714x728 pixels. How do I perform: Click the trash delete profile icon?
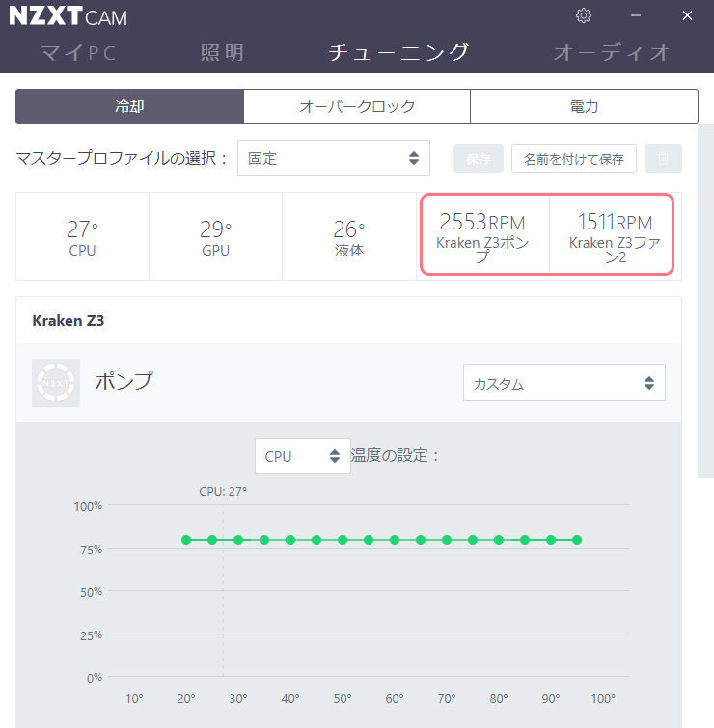(x=663, y=158)
